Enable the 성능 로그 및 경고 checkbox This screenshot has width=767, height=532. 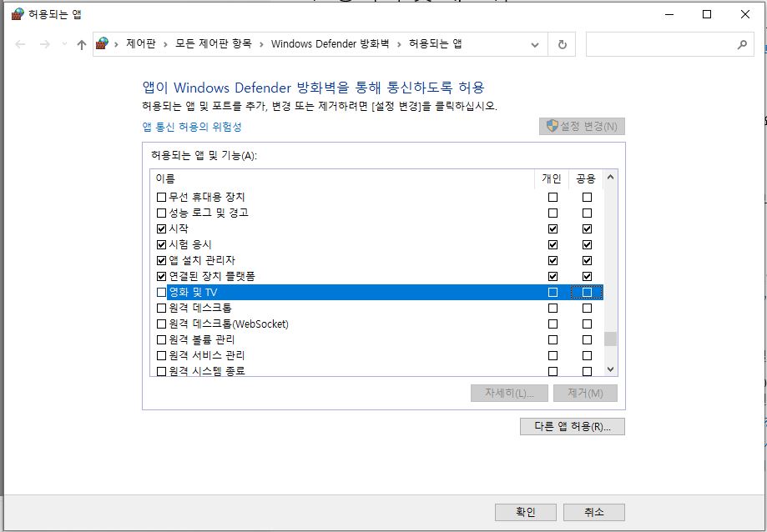tap(161, 213)
